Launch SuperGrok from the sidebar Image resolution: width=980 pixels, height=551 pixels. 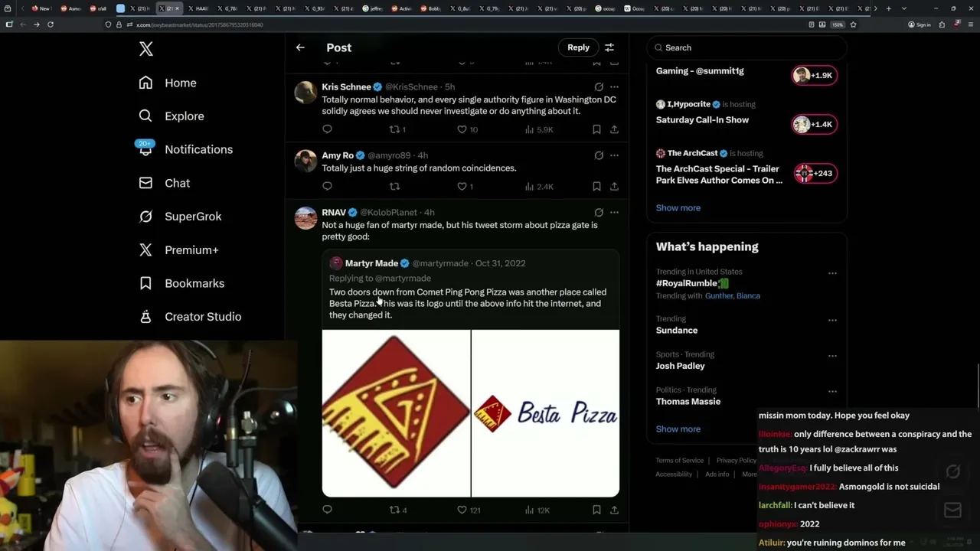pyautogui.click(x=180, y=217)
